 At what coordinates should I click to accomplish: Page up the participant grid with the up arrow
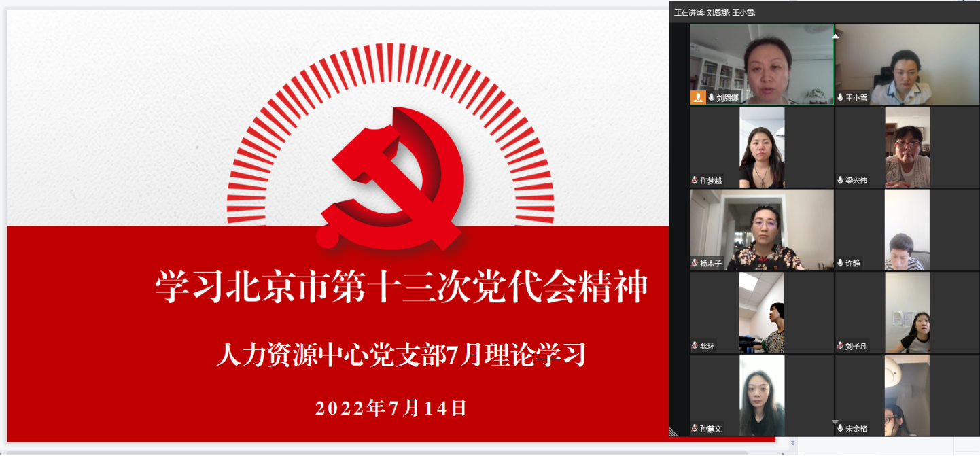pyautogui.click(x=835, y=36)
